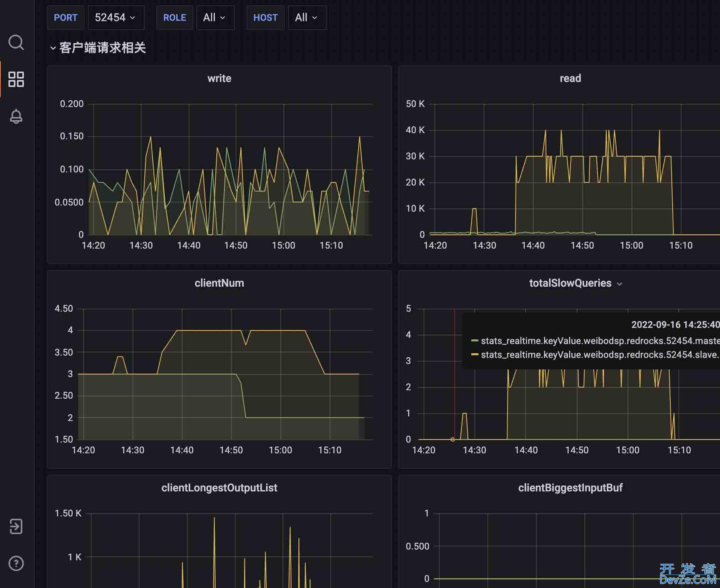Screen dimensions: 720x588
Task: Click the 1.50 K label on clientLongestOutputList chart
Action: coord(68,513)
